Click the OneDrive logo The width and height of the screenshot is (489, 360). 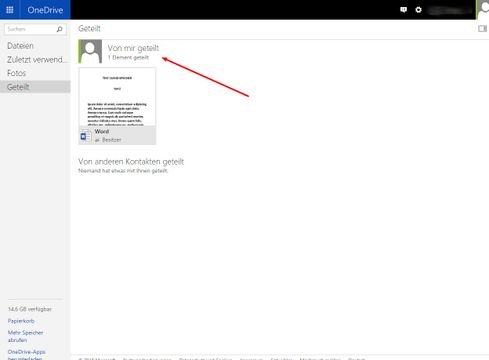coord(45,10)
